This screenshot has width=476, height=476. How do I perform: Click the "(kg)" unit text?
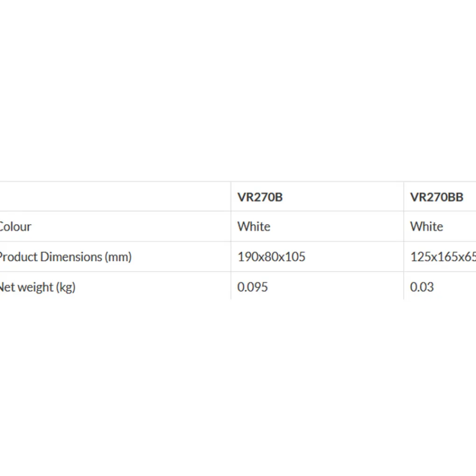[x=65, y=287]
